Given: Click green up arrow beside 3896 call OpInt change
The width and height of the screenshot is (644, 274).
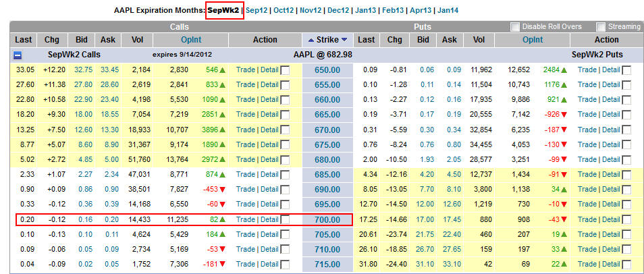Looking at the screenshot, I should pyautogui.click(x=223, y=130).
